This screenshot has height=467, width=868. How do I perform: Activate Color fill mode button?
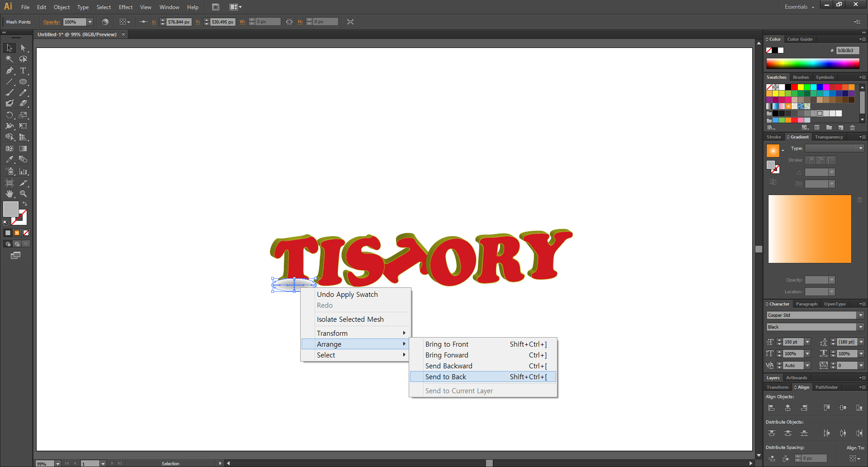8,233
